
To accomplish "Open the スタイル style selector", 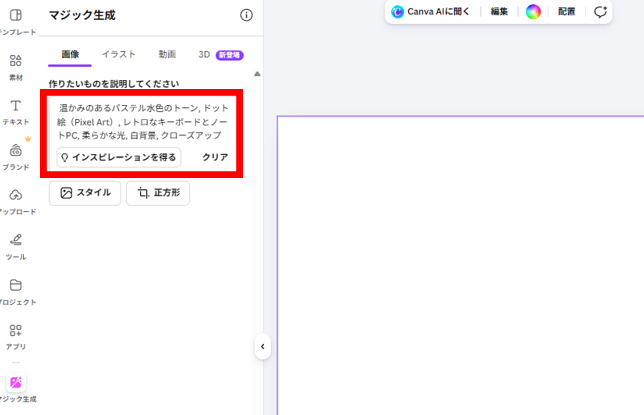I will click(x=85, y=193).
